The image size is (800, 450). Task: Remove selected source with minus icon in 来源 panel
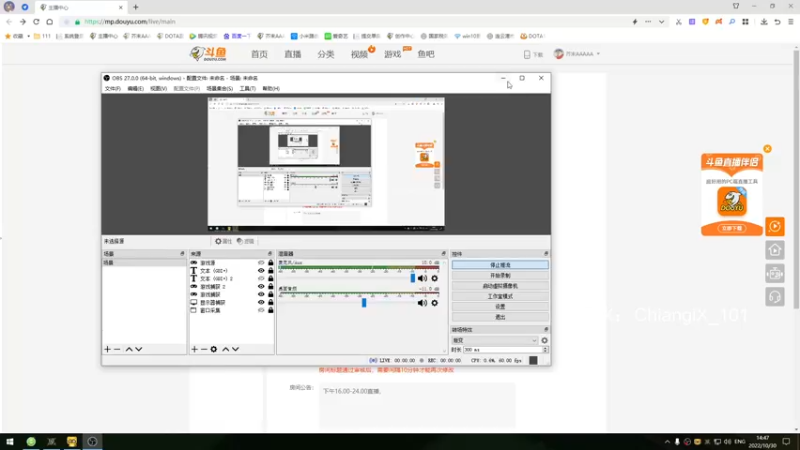tap(204, 349)
